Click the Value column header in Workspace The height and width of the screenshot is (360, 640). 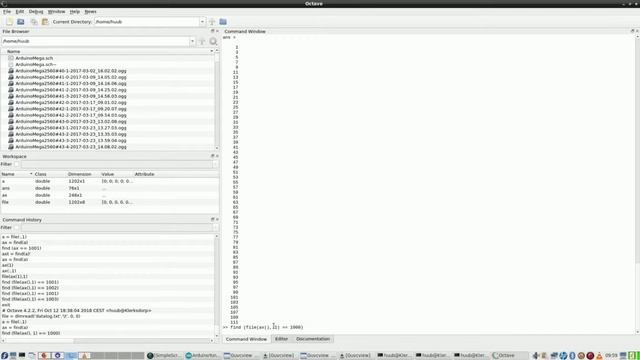pos(116,174)
